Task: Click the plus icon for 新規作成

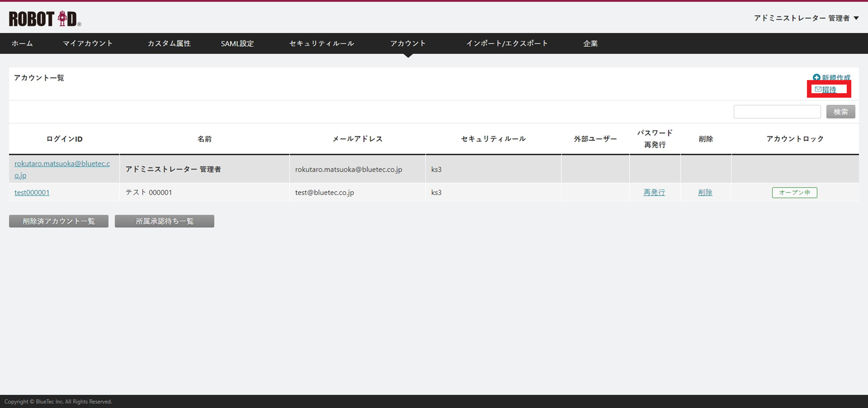Action: coord(816,78)
